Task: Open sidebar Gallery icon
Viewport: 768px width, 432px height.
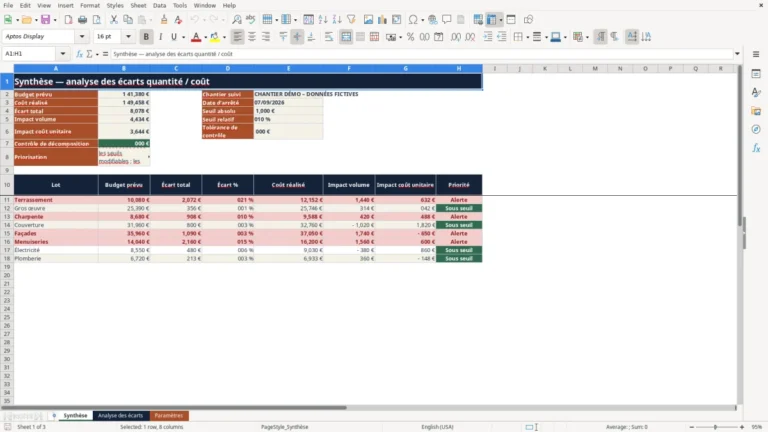Action: 756,111
